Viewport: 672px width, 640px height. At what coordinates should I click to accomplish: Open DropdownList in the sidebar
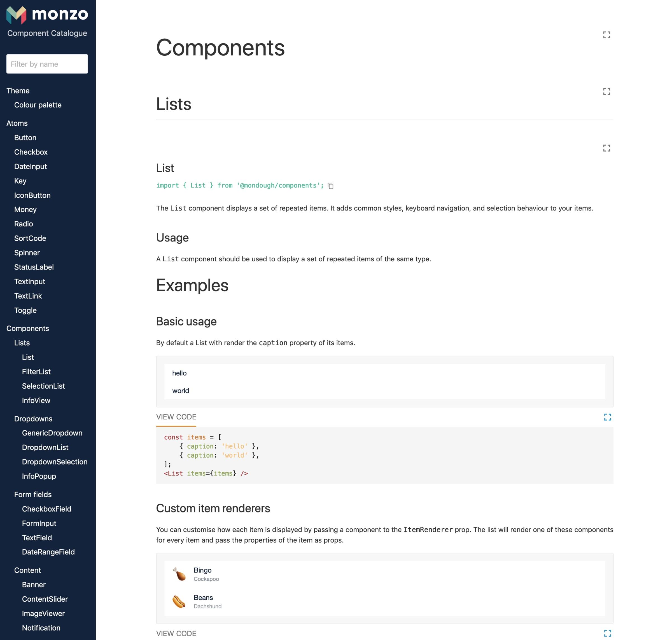45,447
